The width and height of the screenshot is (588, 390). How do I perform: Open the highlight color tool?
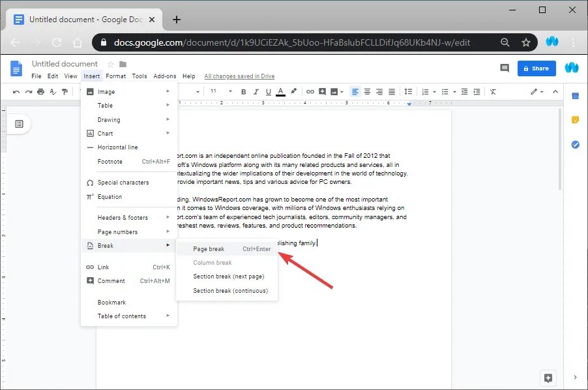(x=293, y=91)
